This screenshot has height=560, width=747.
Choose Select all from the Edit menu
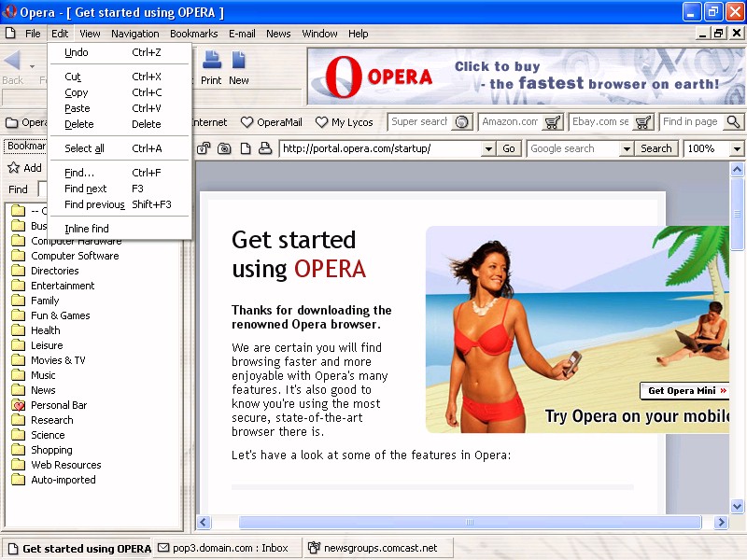click(x=120, y=148)
